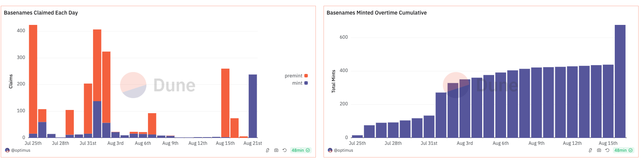Click the 48min status badge in the right panel
Image resolution: width=644 pixels, height=164 pixels.
click(623, 150)
